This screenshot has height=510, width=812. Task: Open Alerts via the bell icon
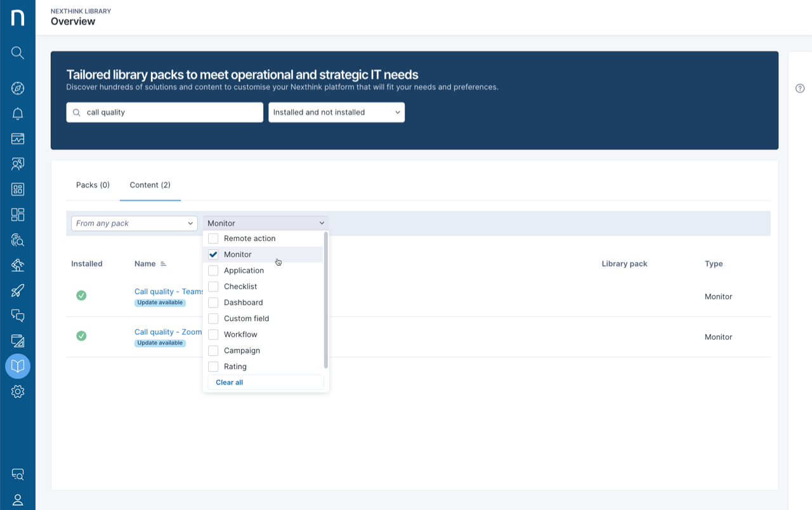[17, 113]
